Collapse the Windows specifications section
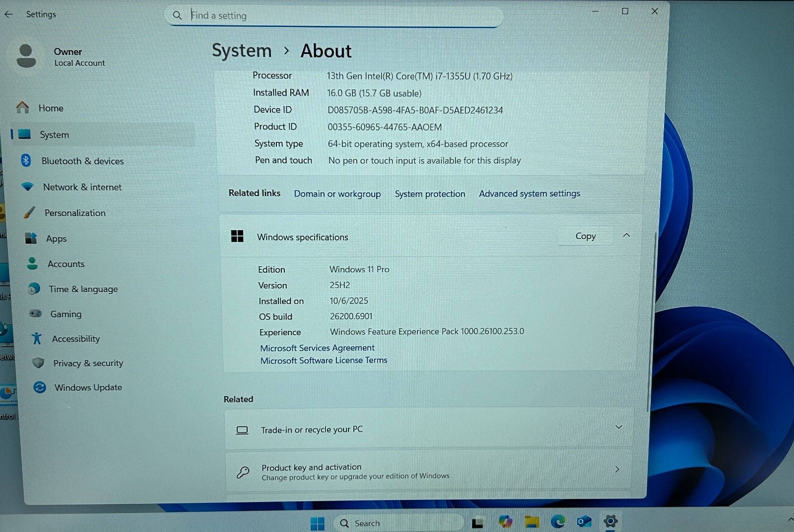Viewport: 794px width, 532px height. pos(626,235)
